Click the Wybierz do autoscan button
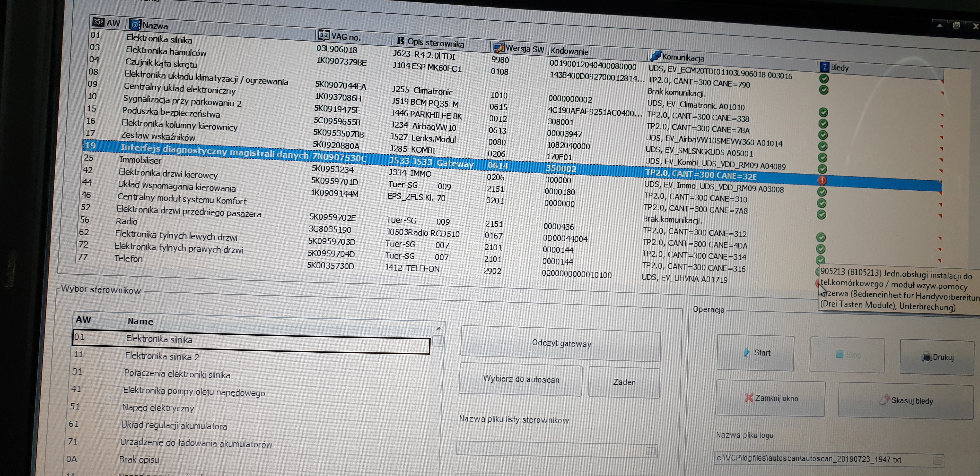980x476 pixels. click(520, 379)
